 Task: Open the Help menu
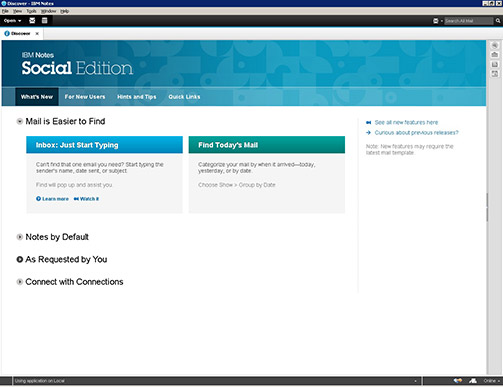65,11
